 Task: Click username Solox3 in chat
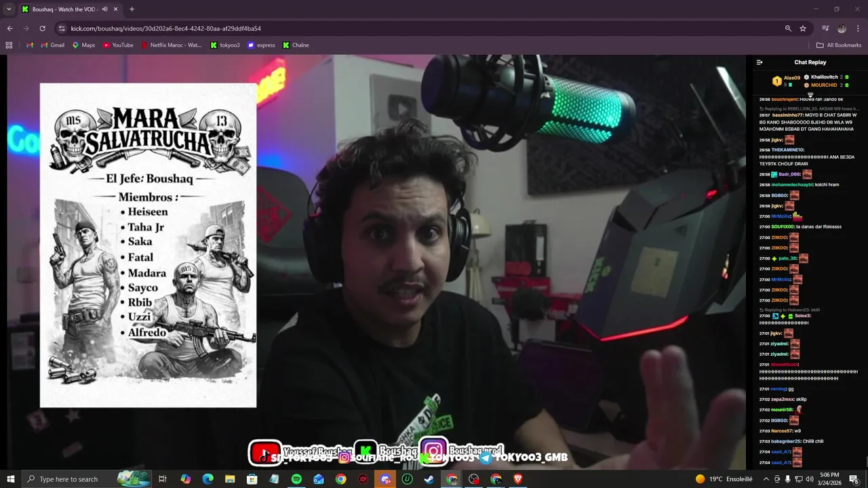[x=803, y=316]
